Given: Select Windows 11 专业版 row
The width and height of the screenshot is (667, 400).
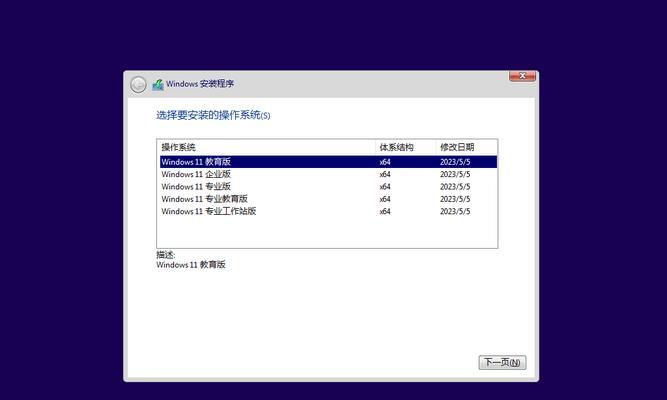Looking at the screenshot, I should click(x=328, y=186).
